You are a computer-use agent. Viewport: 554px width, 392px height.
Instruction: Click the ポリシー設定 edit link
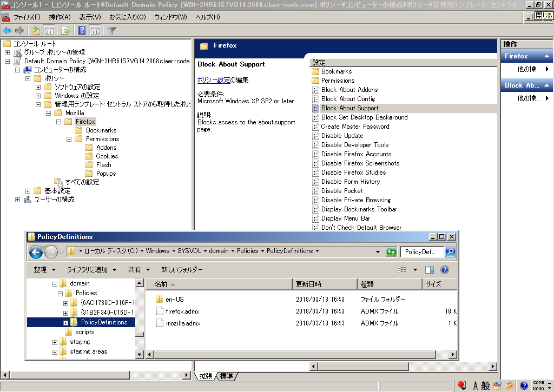tap(214, 80)
